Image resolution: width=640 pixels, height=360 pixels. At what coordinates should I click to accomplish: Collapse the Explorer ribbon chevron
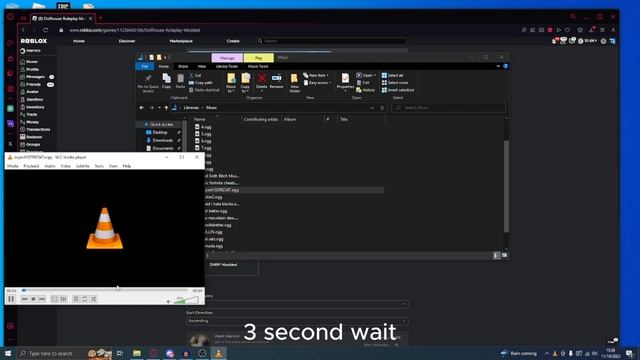[x=498, y=66]
